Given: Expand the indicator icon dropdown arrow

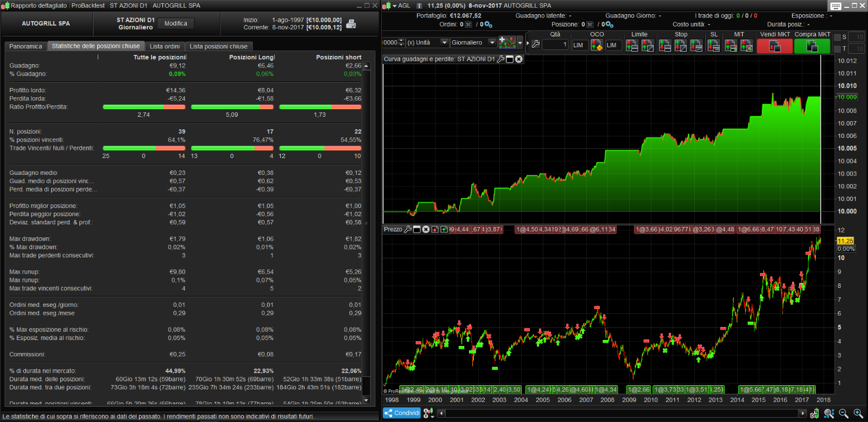Looking at the screenshot, I should 520,42.
